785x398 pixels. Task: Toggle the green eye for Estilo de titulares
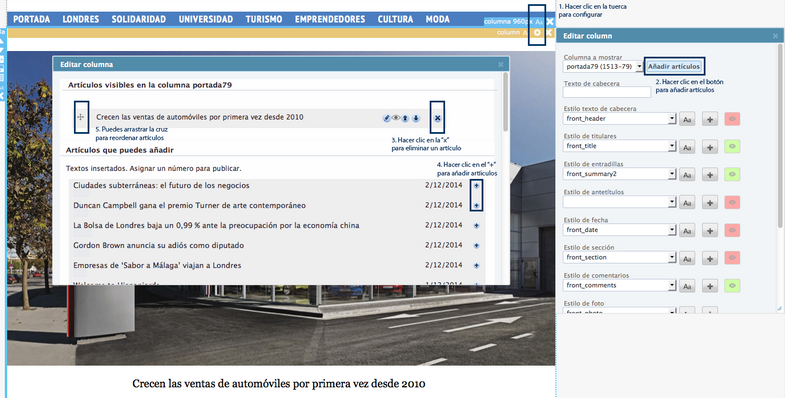pos(732,147)
